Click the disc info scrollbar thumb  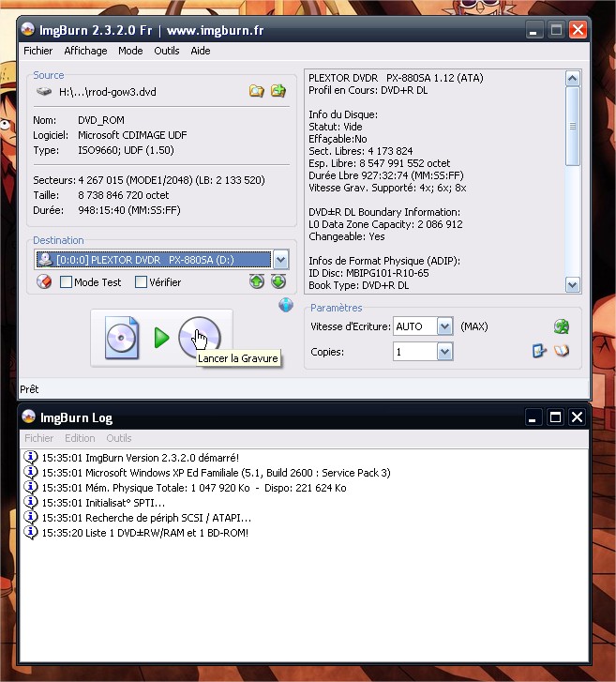coord(573,126)
